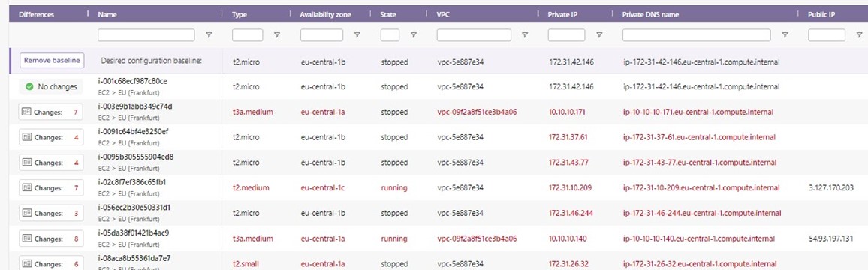Select instance i-0091c64bf4e3250ef name

pyautogui.click(x=133, y=132)
